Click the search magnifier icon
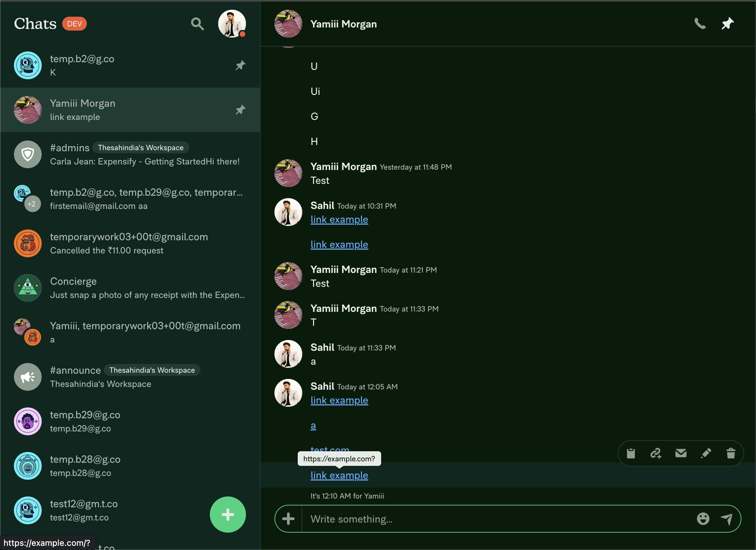Screen dimensions: 756x550 [197, 24]
